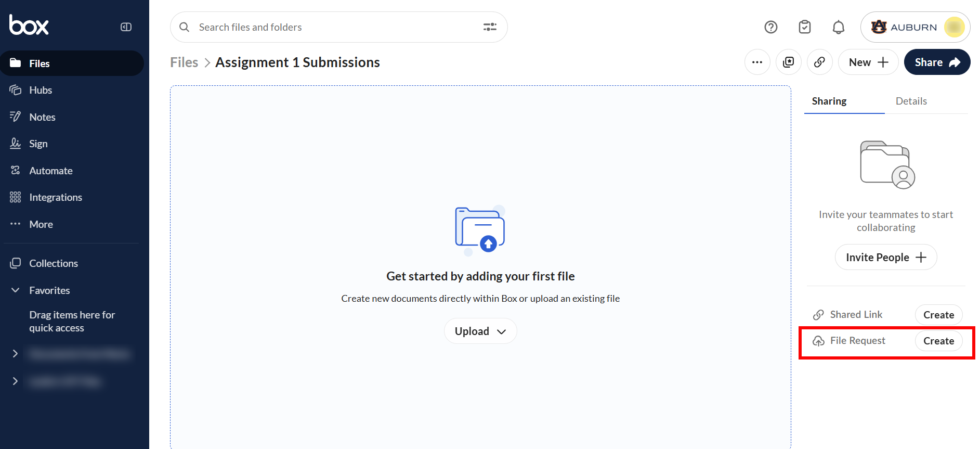
Task: Click the Box logo
Action: click(x=29, y=25)
